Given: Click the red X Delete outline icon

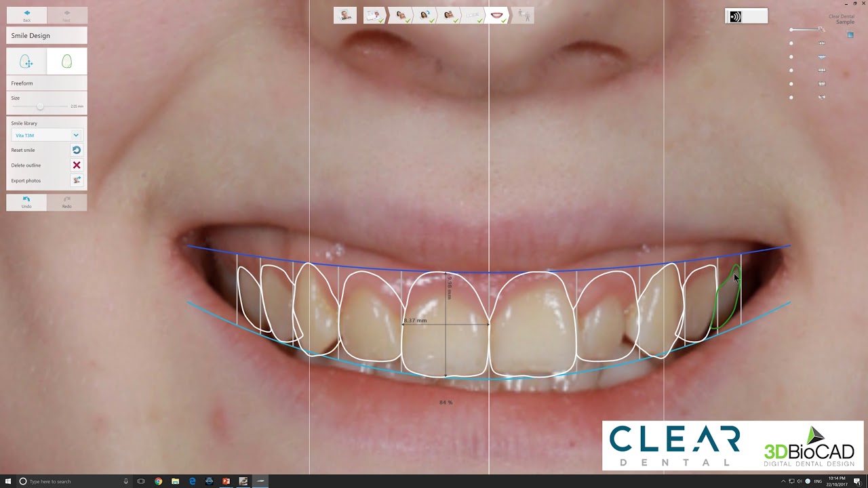Looking at the screenshot, I should coord(76,165).
